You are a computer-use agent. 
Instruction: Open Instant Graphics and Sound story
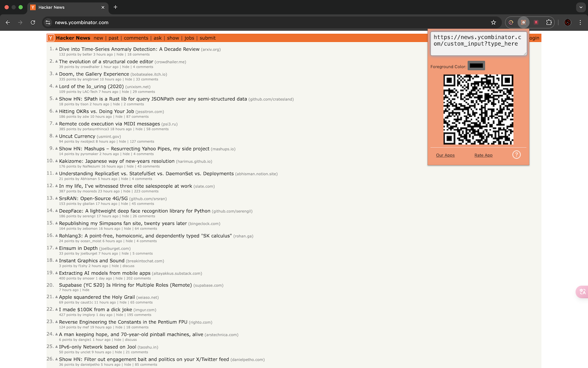coord(91,260)
